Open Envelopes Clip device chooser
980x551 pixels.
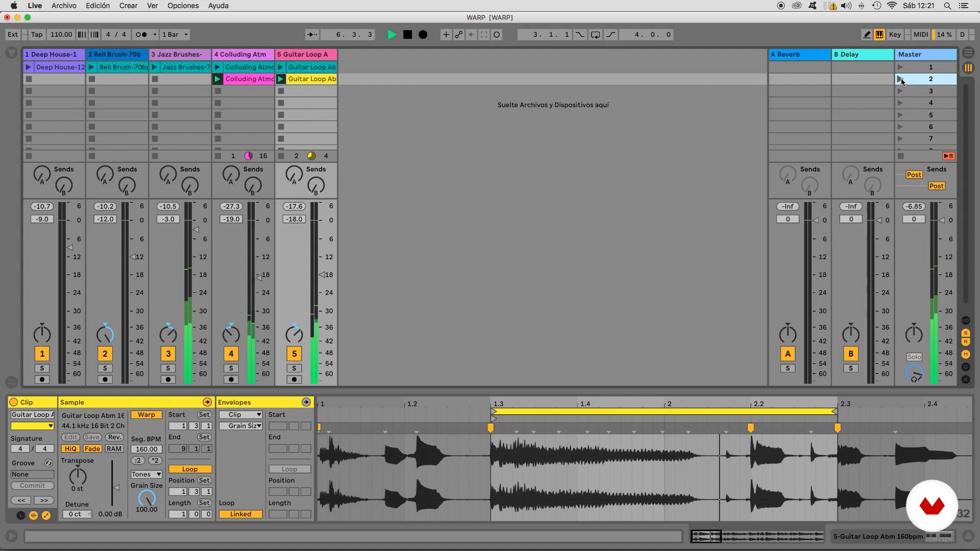point(240,415)
